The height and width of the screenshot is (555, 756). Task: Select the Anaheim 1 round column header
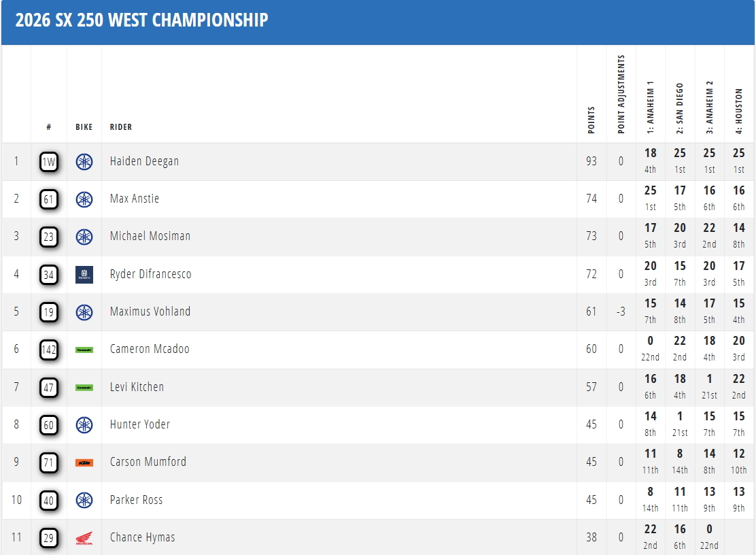[x=651, y=107]
